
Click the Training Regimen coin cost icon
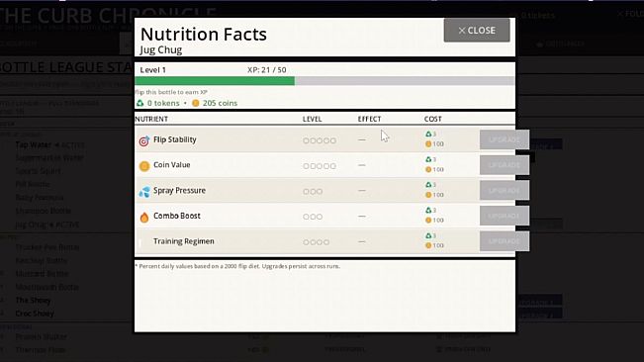[x=428, y=245]
